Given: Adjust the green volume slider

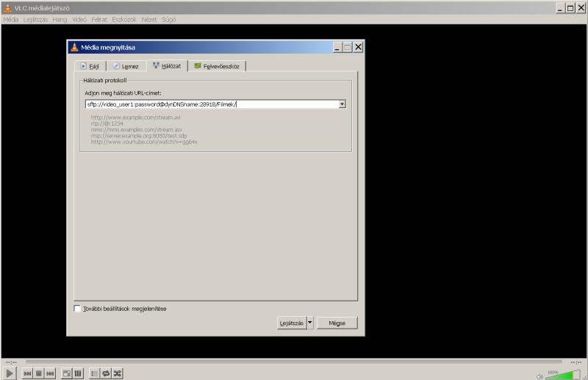Looking at the screenshot, I should pos(564,375).
